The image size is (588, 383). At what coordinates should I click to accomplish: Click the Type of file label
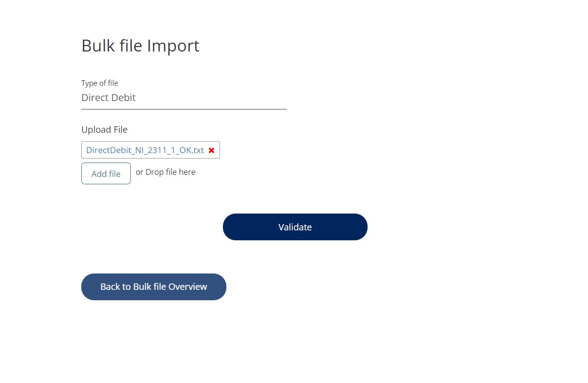(100, 83)
